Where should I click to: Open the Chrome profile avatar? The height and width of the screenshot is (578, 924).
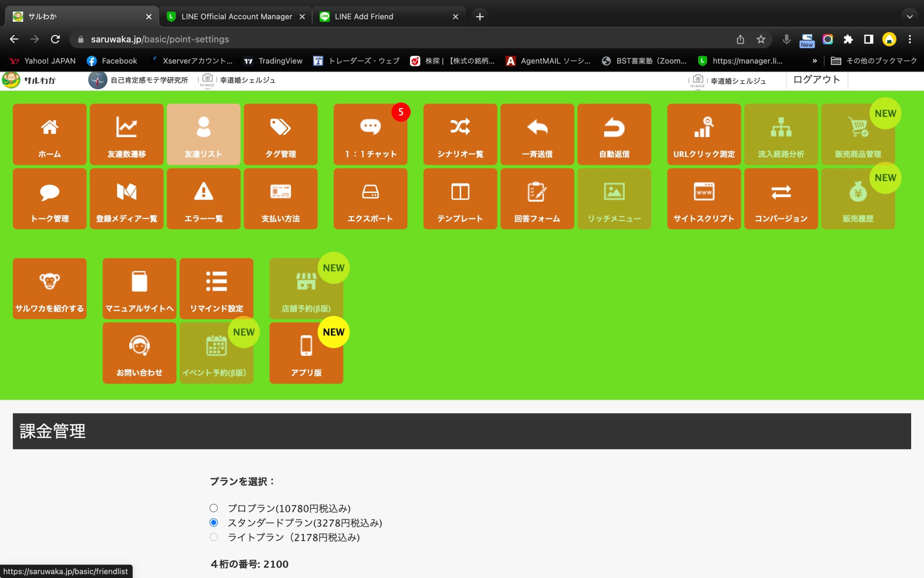pyautogui.click(x=889, y=39)
